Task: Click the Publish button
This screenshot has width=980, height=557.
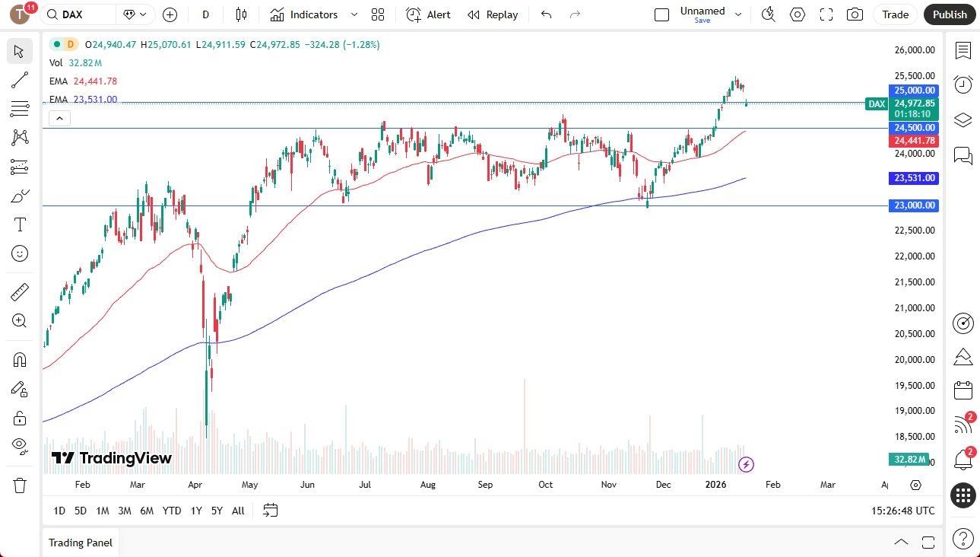Action: click(949, 14)
